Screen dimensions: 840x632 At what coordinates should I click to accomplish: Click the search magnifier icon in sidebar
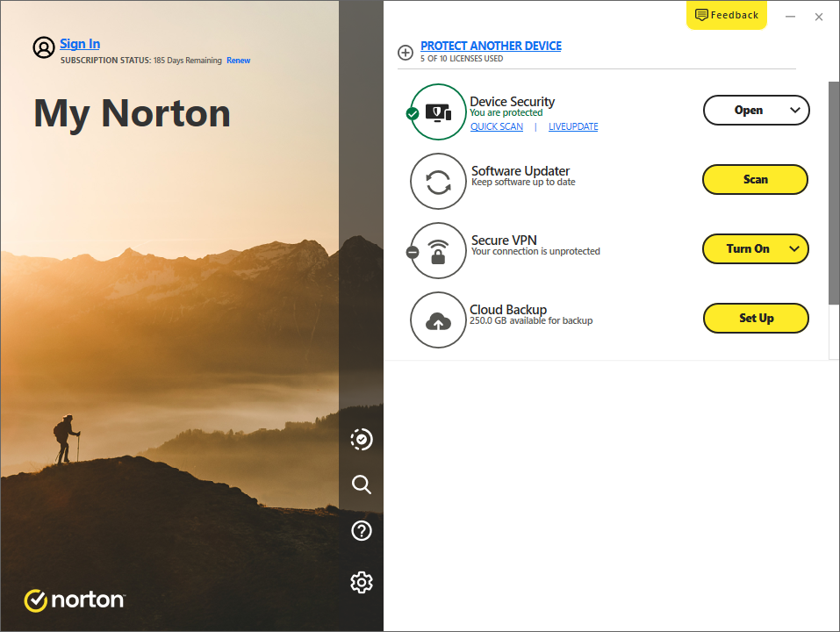pos(361,485)
